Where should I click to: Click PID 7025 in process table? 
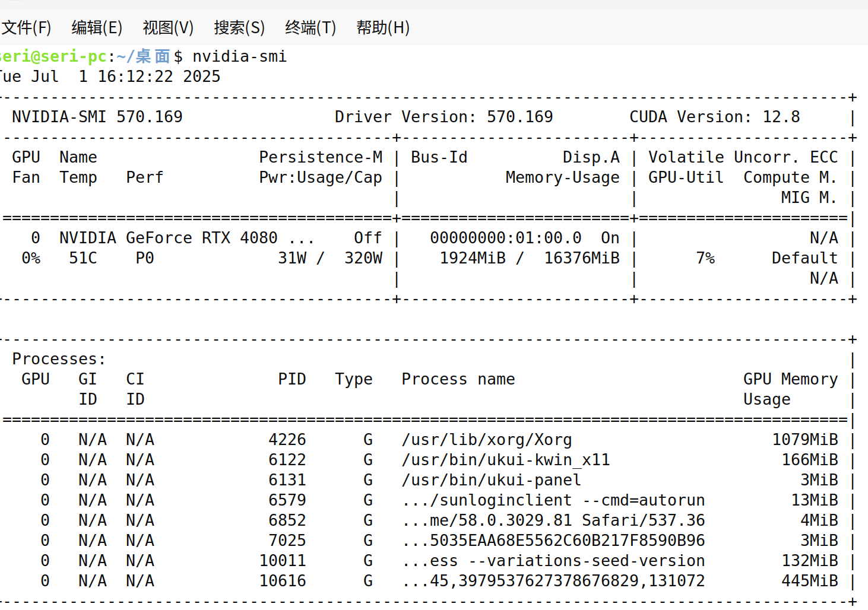coord(287,541)
